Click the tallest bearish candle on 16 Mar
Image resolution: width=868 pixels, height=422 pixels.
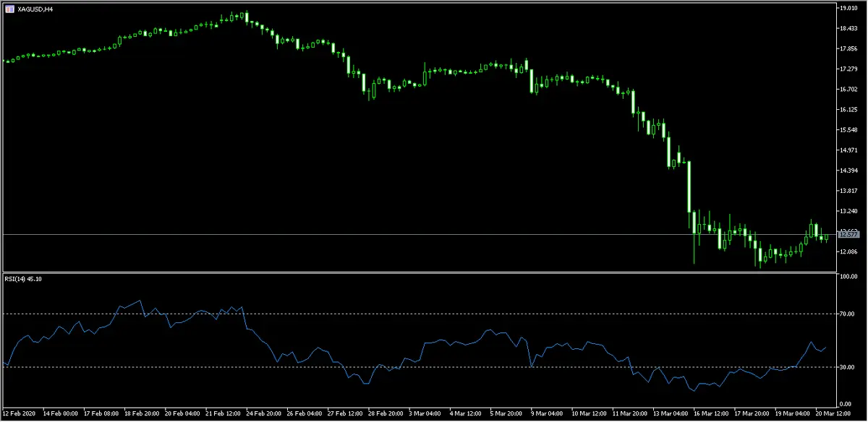pyautogui.click(x=689, y=188)
